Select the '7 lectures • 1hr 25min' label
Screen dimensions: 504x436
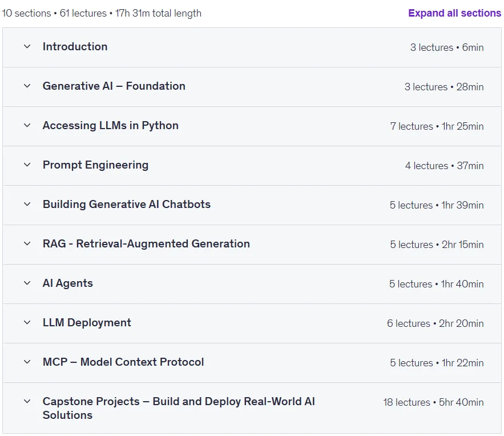[x=437, y=126]
